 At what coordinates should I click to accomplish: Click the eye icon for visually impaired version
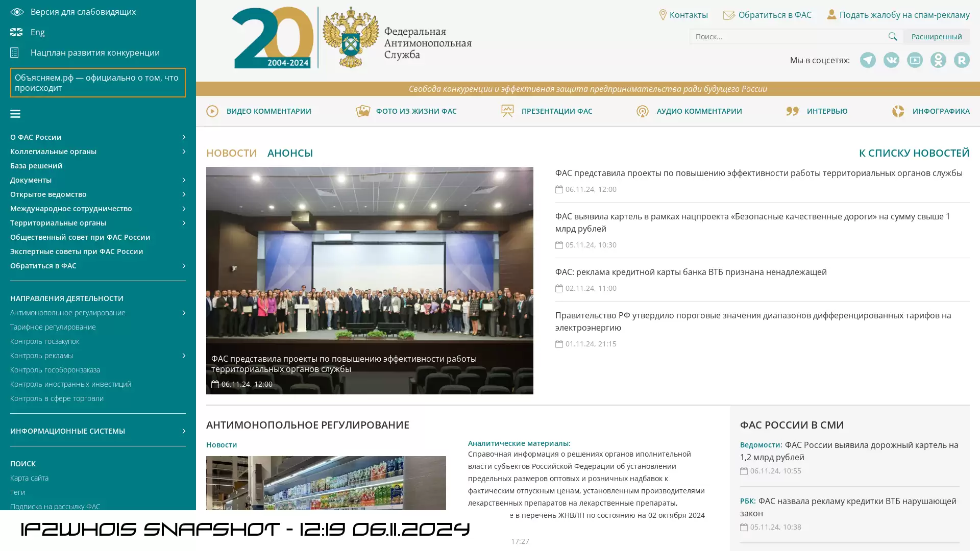(16, 12)
